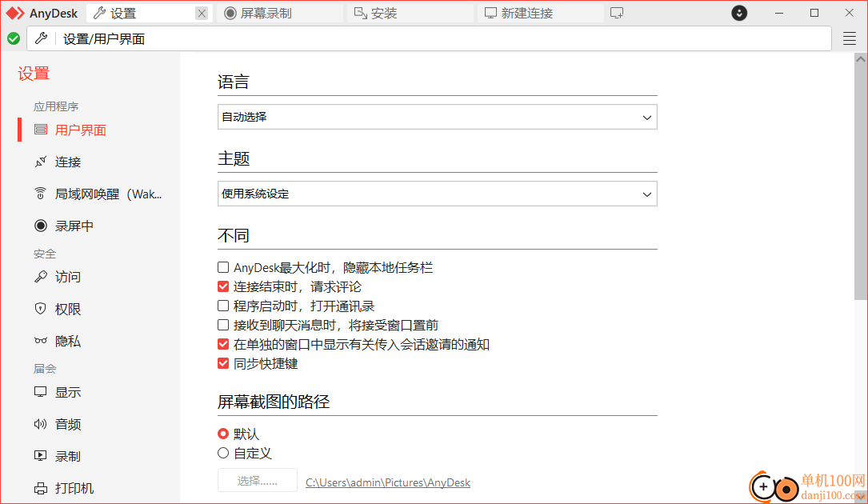This screenshot has height=504, width=868.
Task: Enable 接收到聊天消息时，将接受窗口置前 checkbox
Action: tap(223, 325)
